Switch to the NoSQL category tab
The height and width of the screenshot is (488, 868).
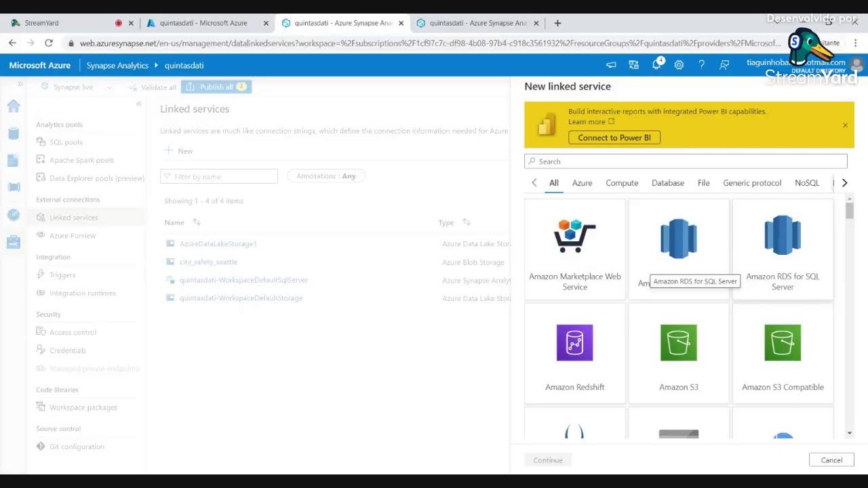(807, 183)
